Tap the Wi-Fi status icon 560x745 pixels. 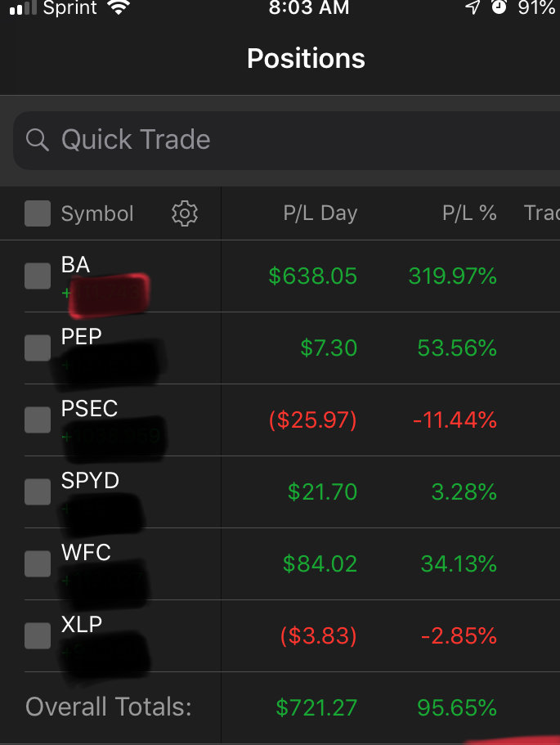119,7
